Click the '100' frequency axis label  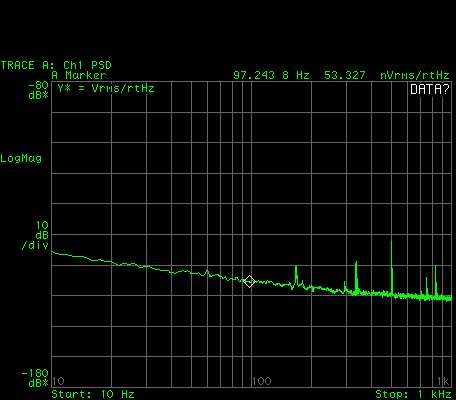[262, 381]
